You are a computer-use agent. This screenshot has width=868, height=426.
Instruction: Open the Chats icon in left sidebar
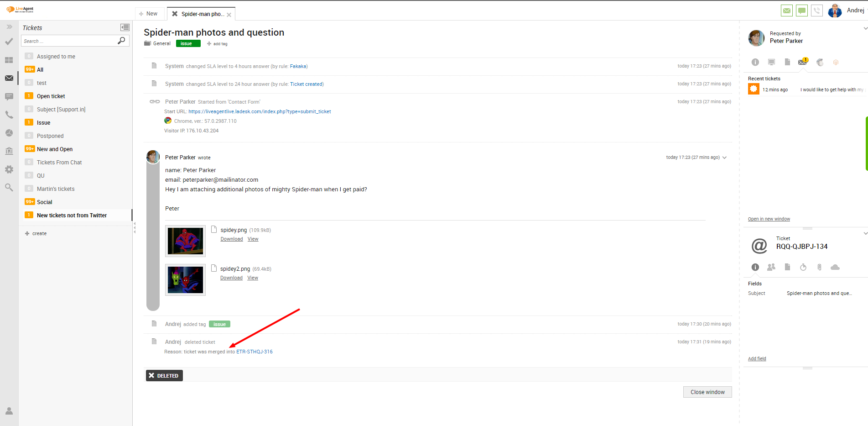(9, 97)
